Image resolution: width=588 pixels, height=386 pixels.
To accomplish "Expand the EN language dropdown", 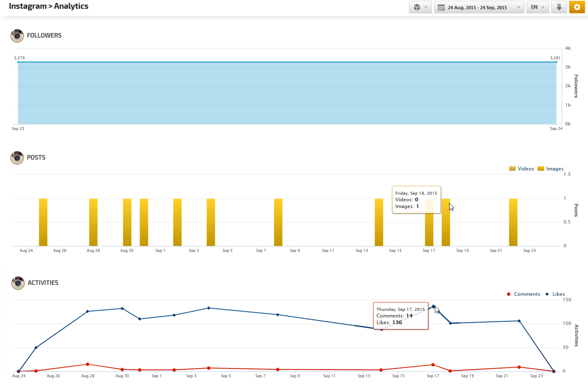I will click(x=537, y=8).
